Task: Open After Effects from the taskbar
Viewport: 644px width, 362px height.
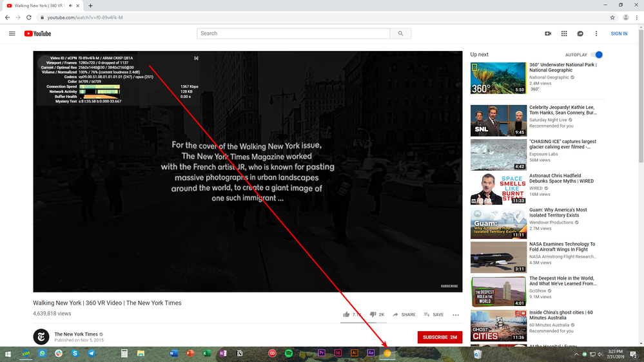Action: click(x=371, y=354)
